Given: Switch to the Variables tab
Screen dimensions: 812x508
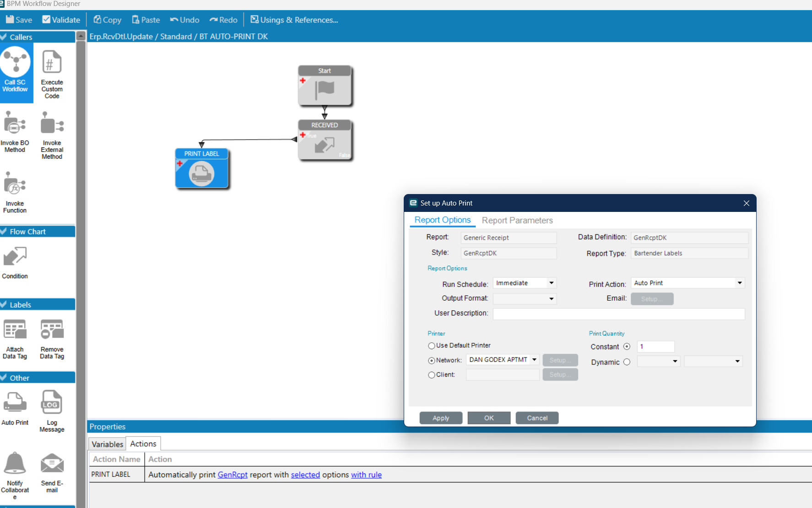Looking at the screenshot, I should [107, 444].
